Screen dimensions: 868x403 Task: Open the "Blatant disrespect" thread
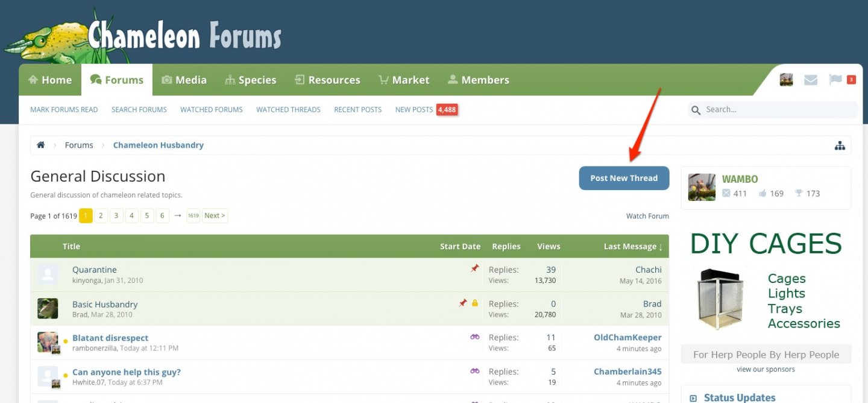[110, 338]
